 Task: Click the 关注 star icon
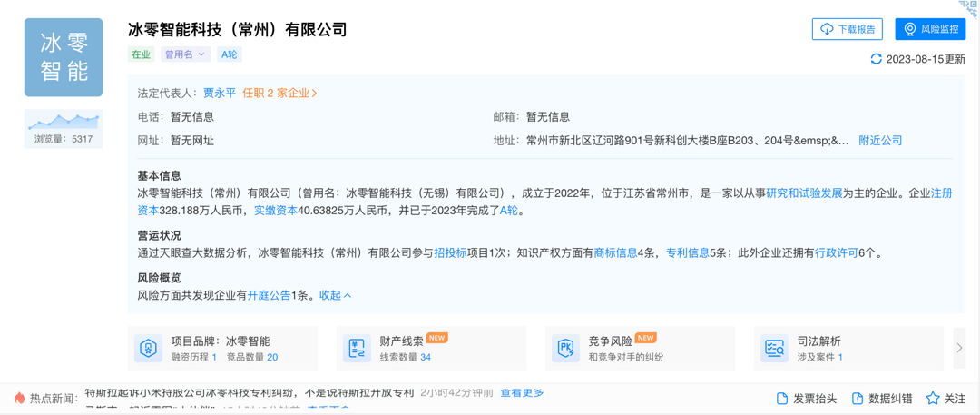[933, 398]
